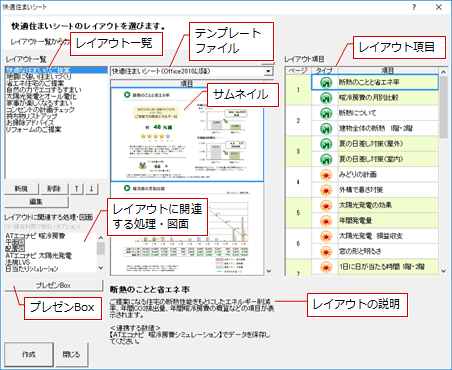Click the layout items list scrollbar thumb
This screenshot has height=370, width=452.
point(443,107)
